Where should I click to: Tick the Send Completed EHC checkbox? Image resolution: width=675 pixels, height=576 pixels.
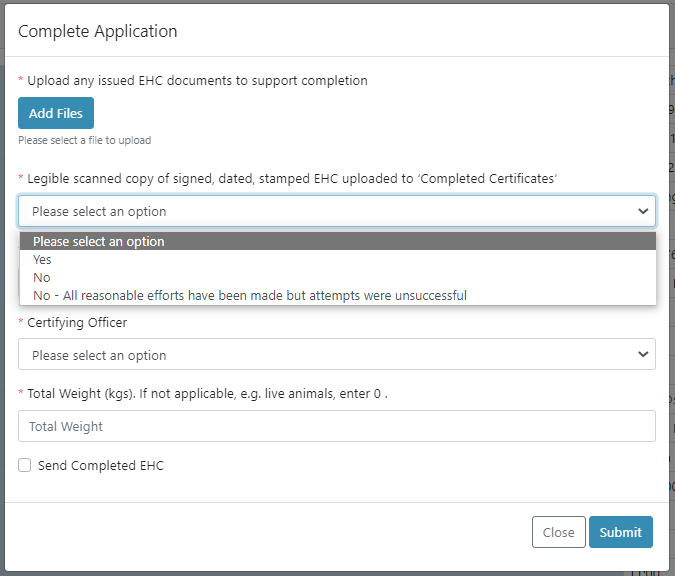(25, 465)
